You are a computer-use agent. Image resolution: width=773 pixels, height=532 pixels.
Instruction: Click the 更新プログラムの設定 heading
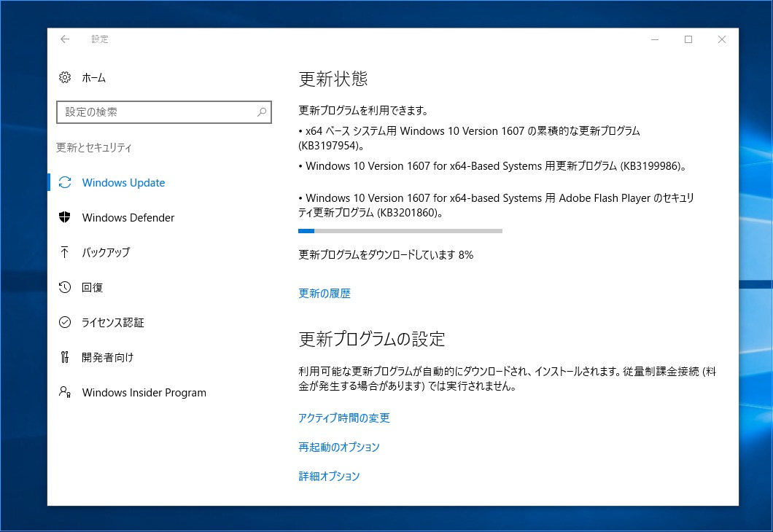pyautogui.click(x=372, y=340)
